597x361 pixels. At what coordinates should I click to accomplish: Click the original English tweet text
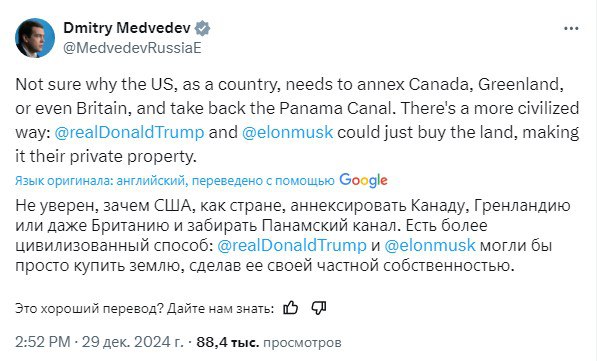[x=297, y=120]
